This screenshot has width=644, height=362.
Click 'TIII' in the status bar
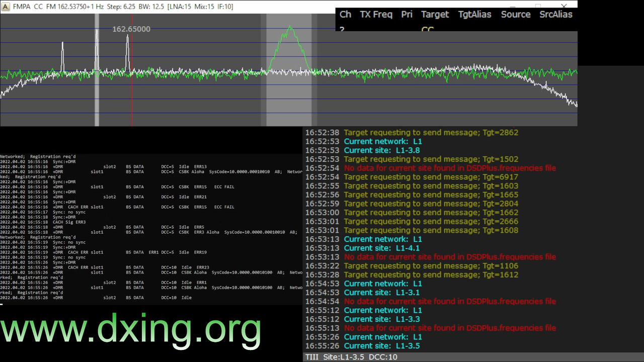tap(312, 357)
